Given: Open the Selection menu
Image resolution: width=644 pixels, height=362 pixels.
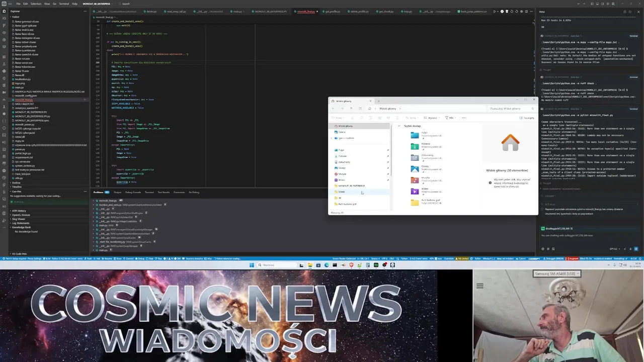Looking at the screenshot, I should click(x=36, y=4).
